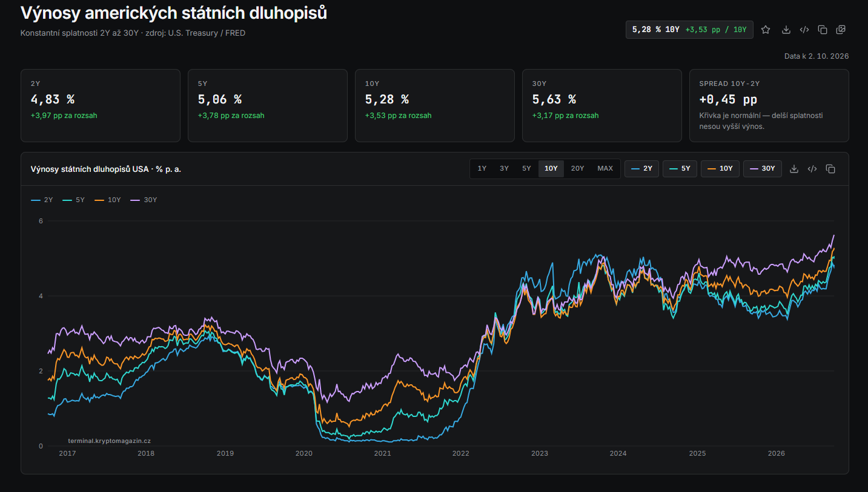Select the MAX time range
The height and width of the screenshot is (492, 868).
pyautogui.click(x=605, y=169)
